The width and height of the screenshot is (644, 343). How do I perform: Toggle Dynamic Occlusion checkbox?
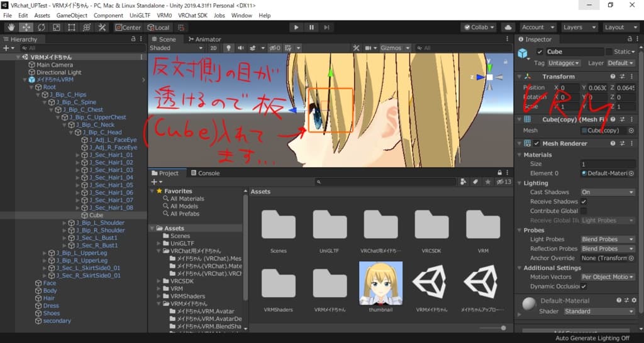pos(583,286)
